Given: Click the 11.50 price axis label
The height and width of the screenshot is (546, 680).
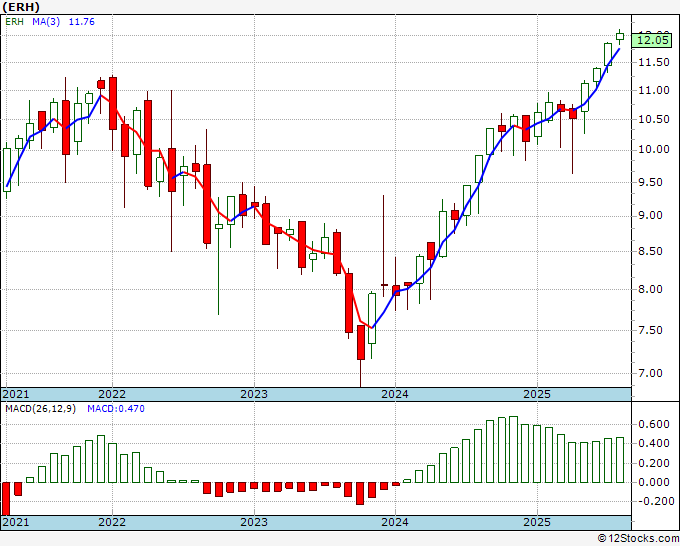Looking at the screenshot, I should [654, 62].
